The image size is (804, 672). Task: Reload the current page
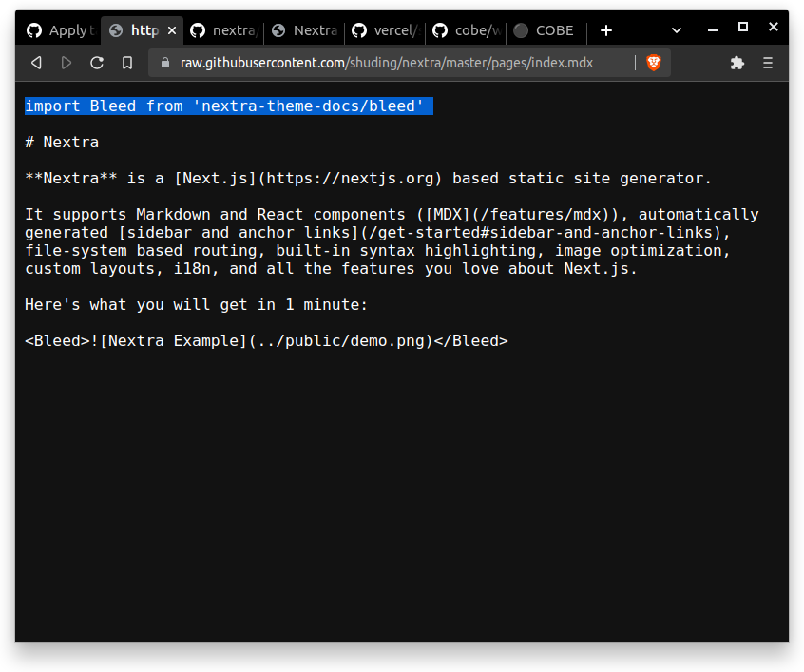tap(97, 63)
